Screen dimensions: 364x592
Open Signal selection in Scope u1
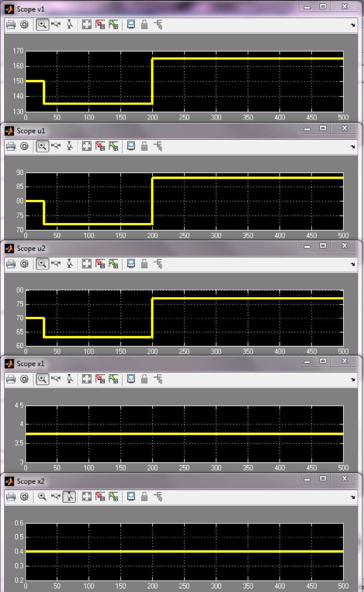point(158,146)
